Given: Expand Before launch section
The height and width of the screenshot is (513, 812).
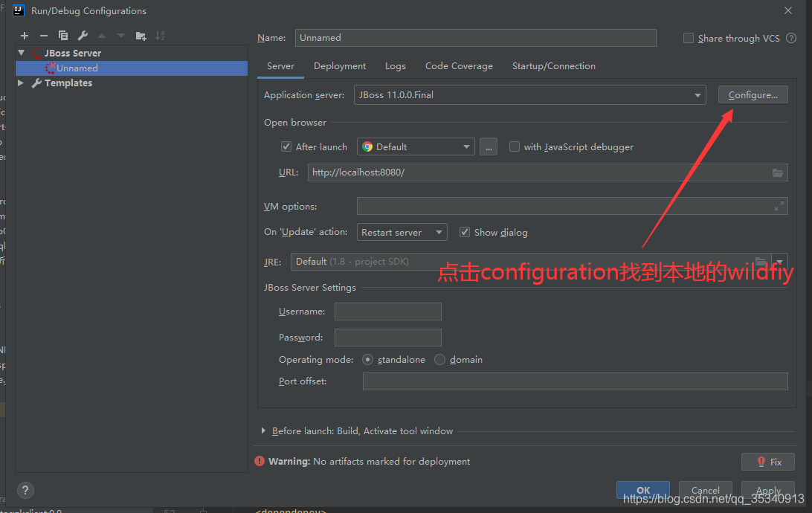Looking at the screenshot, I should click(x=263, y=430).
